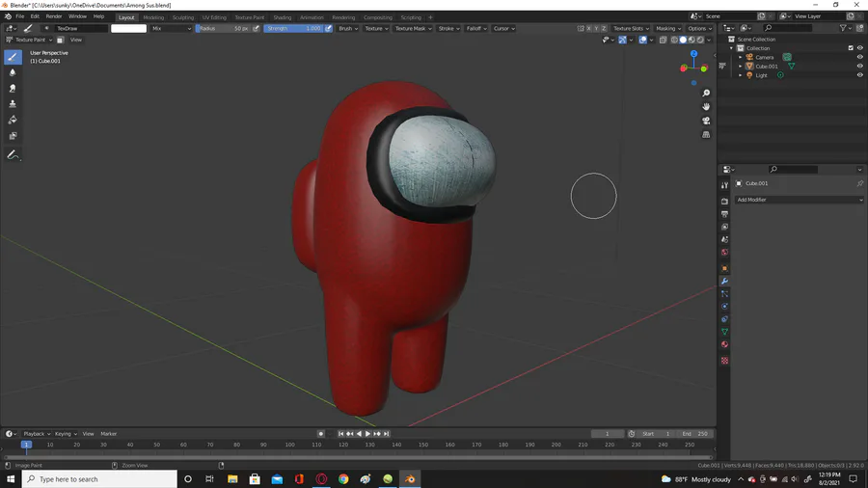Screen dimensions: 868x488
Task: Open the View Layer properties tab
Action: pyautogui.click(x=724, y=227)
